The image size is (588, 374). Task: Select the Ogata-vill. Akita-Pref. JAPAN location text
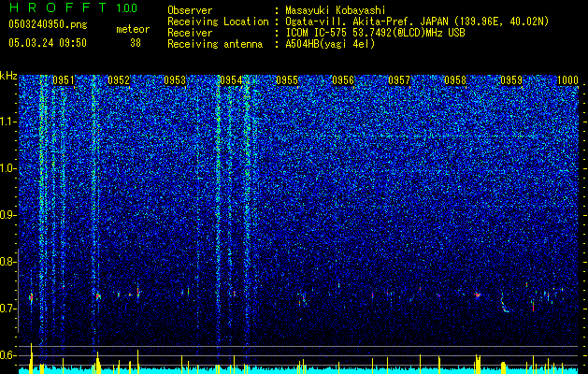[x=417, y=22]
